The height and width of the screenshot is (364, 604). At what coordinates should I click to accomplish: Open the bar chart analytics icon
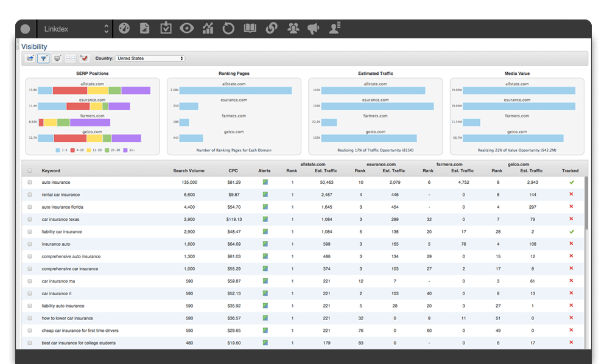[x=208, y=28]
